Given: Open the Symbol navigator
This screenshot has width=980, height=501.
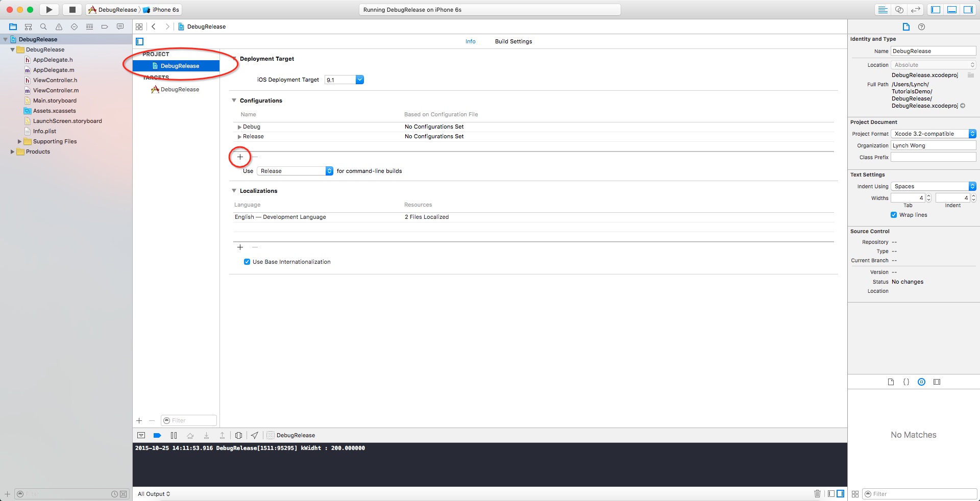Looking at the screenshot, I should click(28, 27).
